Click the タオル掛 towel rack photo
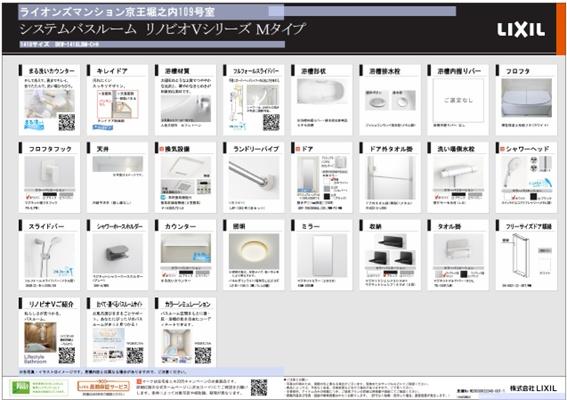 [458, 250]
